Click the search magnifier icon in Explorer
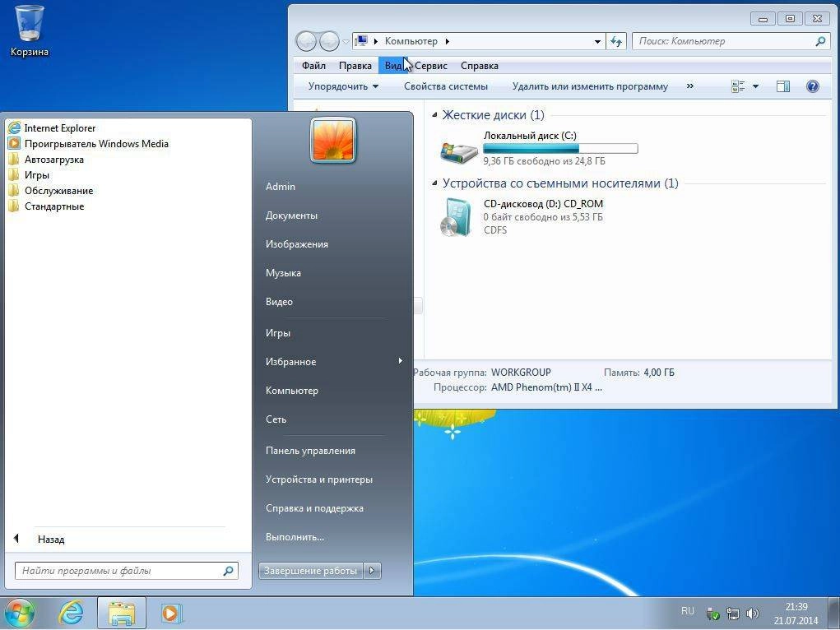Screen dimensions: 840x630 pos(820,41)
